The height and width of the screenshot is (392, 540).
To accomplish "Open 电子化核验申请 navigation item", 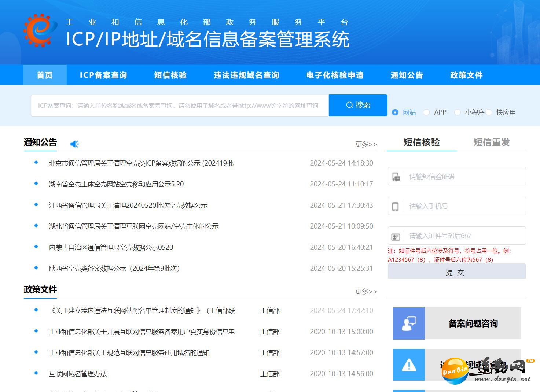I will tap(335, 75).
